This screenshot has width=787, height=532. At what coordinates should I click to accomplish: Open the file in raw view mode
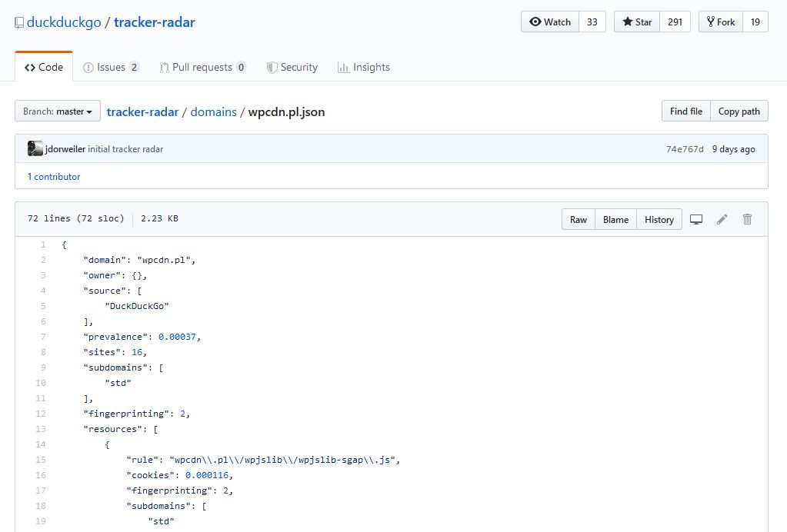[x=578, y=219]
